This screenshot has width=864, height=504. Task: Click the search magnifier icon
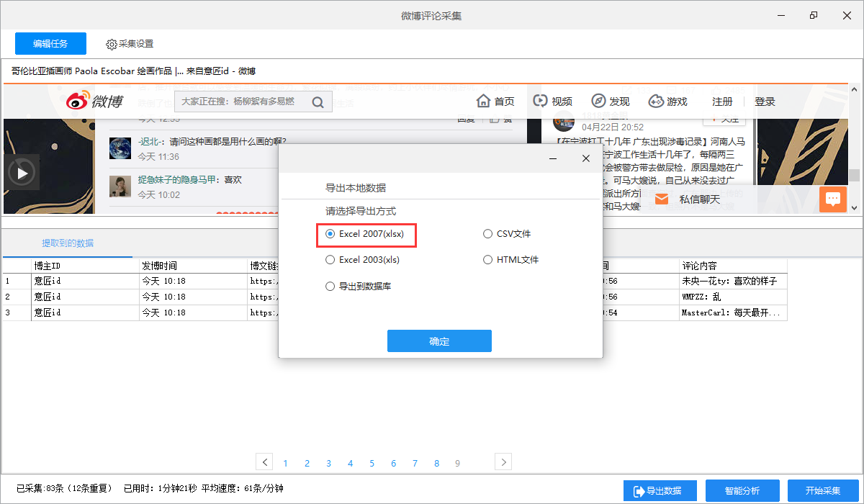(318, 102)
